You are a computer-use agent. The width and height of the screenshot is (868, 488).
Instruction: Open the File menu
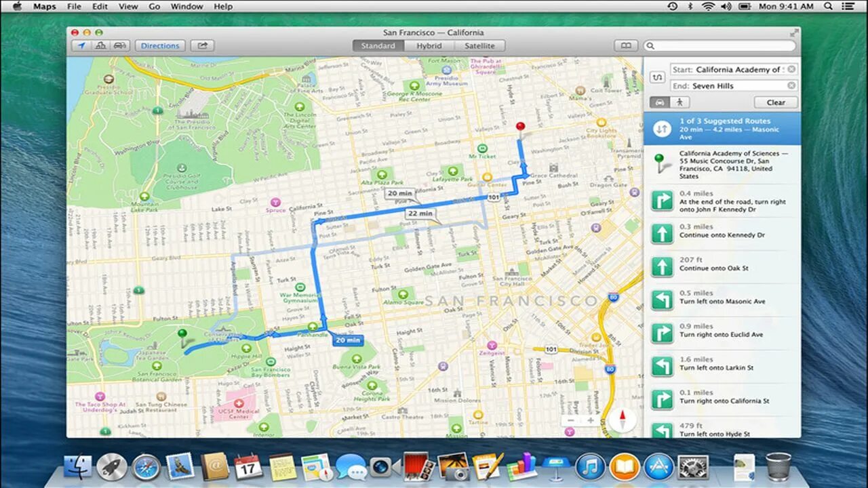tap(74, 6)
